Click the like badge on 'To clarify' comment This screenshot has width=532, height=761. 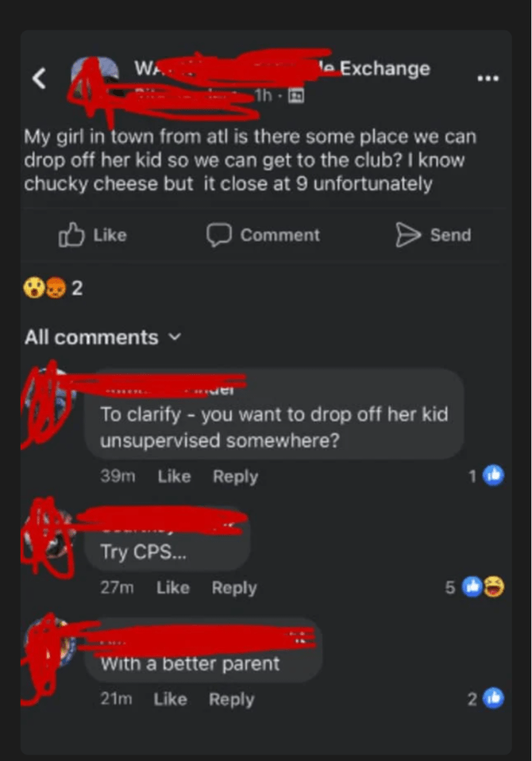pos(493,475)
